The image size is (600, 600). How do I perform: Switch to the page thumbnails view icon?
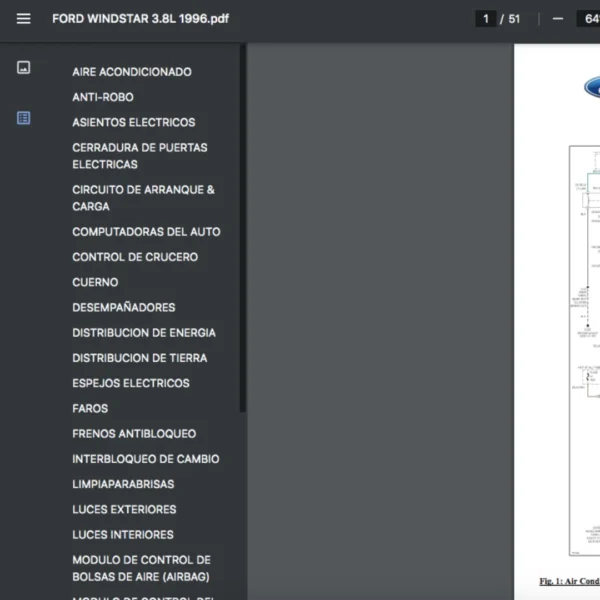(24, 68)
